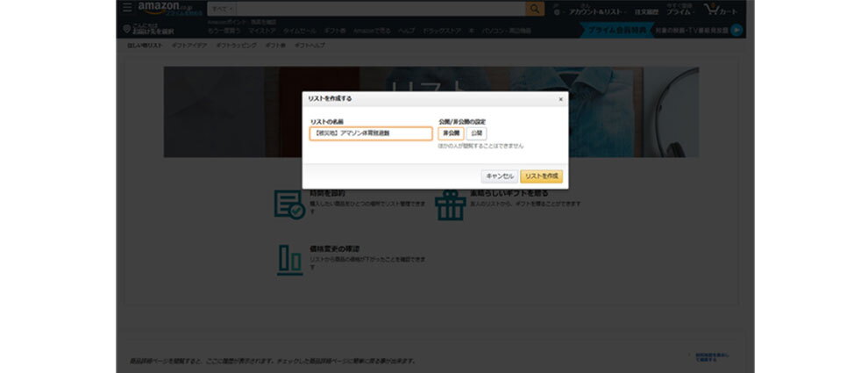
Task: Open the すべて search category dropdown
Action: coord(222,9)
